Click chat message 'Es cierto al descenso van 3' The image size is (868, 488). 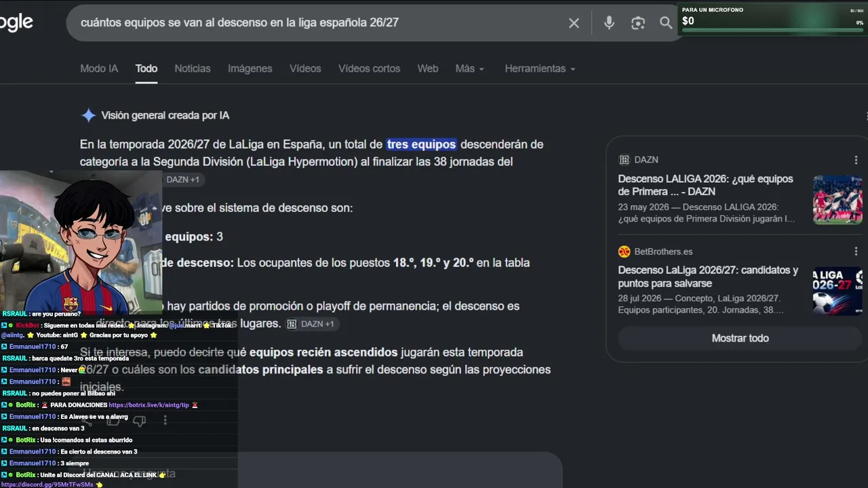(98, 451)
